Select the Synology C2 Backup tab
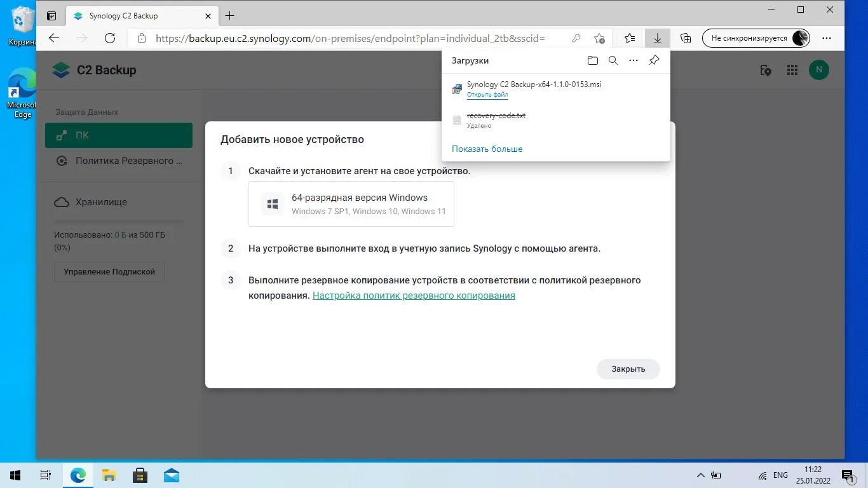 tap(141, 15)
